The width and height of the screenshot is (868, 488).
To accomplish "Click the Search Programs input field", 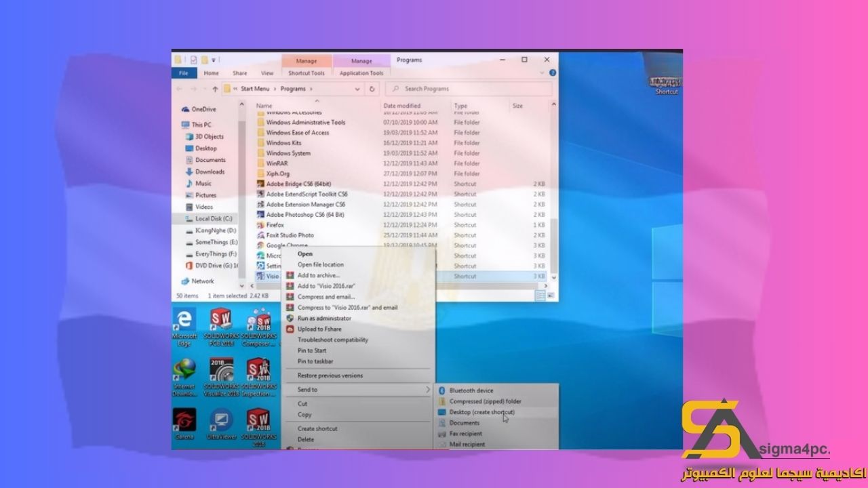I will point(469,89).
